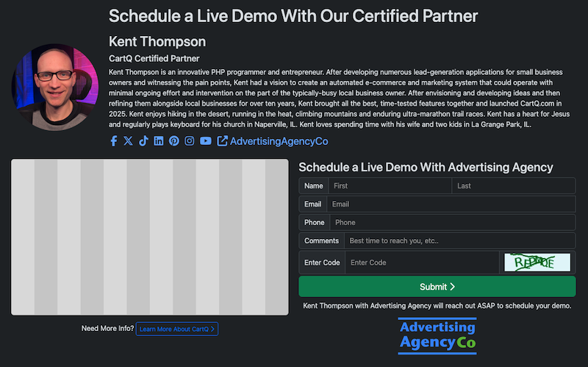
Task: Click the Need More Info? text
Action: tap(107, 328)
